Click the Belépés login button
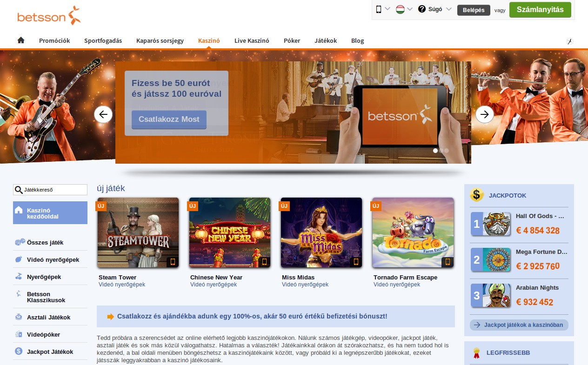Viewport: 588px width, 365px height. click(474, 10)
